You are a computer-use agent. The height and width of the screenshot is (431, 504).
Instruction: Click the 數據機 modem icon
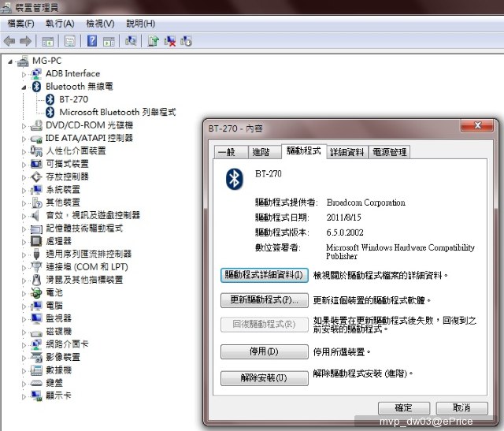(36, 370)
